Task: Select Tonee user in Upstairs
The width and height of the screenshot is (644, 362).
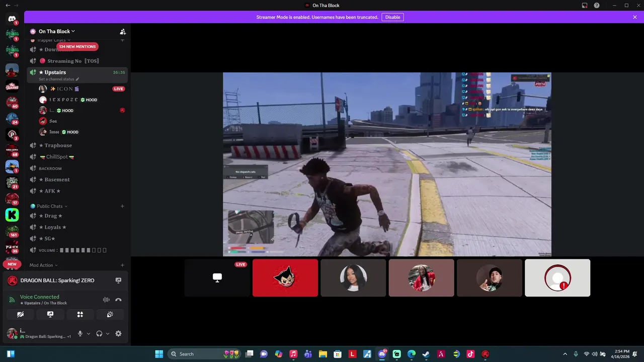Action: click(82, 132)
